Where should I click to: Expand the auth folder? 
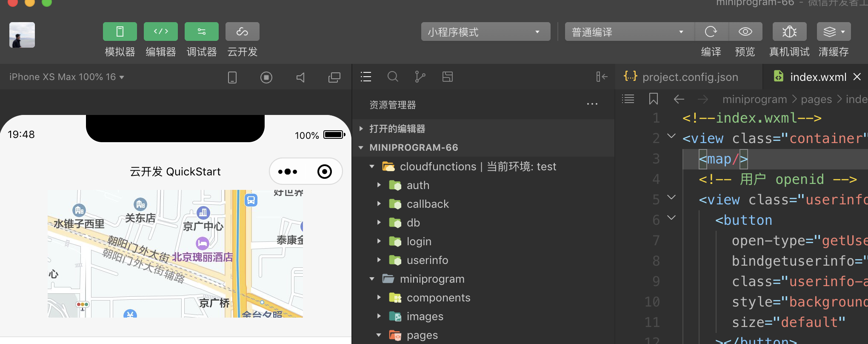point(379,185)
